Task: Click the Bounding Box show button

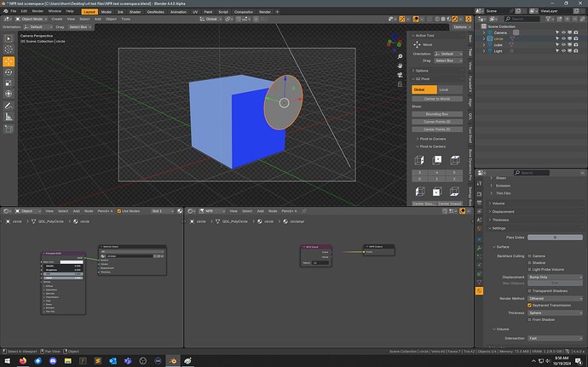Action: point(437,114)
